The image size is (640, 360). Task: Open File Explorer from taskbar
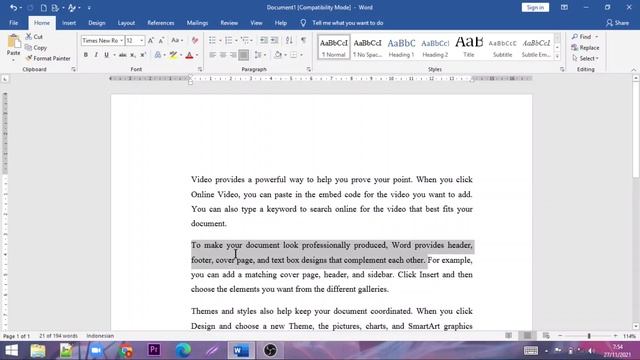tap(38, 350)
